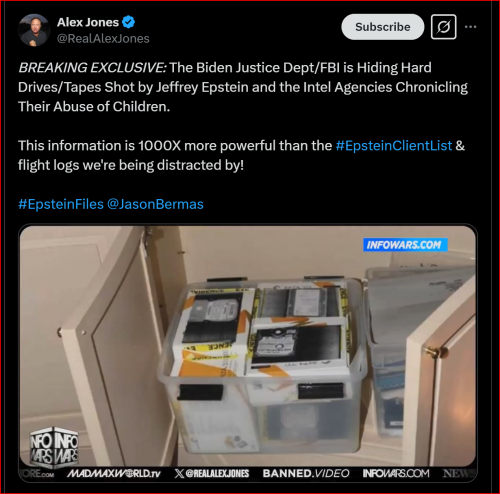This screenshot has width=500, height=494.
Task: Open the three-dot more options menu
Action: pyautogui.click(x=470, y=27)
